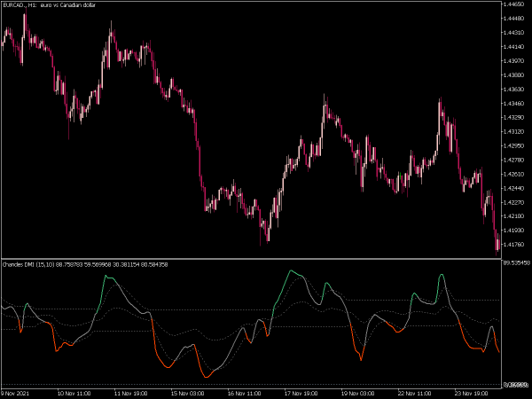Image resolution: width=532 pixels, height=399 pixels.
Task: Click the 1.42440 price axis label
Action: pos(513,188)
